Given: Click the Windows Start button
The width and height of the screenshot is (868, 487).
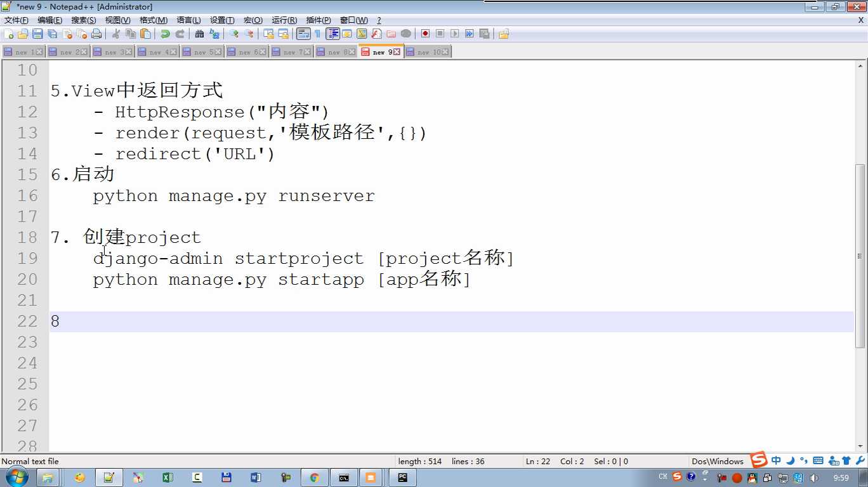Looking at the screenshot, I should [15, 477].
